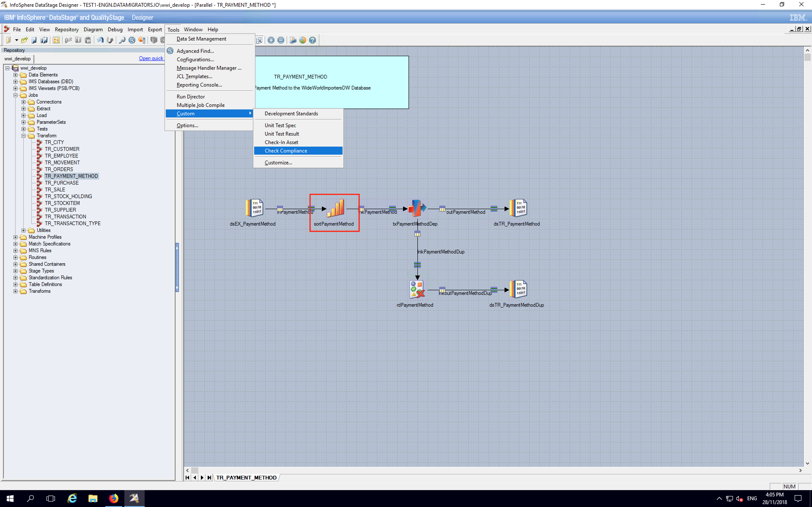Image resolution: width=812 pixels, height=507 pixels.
Task: Click the zoom out minus icon
Action: pyautogui.click(x=281, y=40)
